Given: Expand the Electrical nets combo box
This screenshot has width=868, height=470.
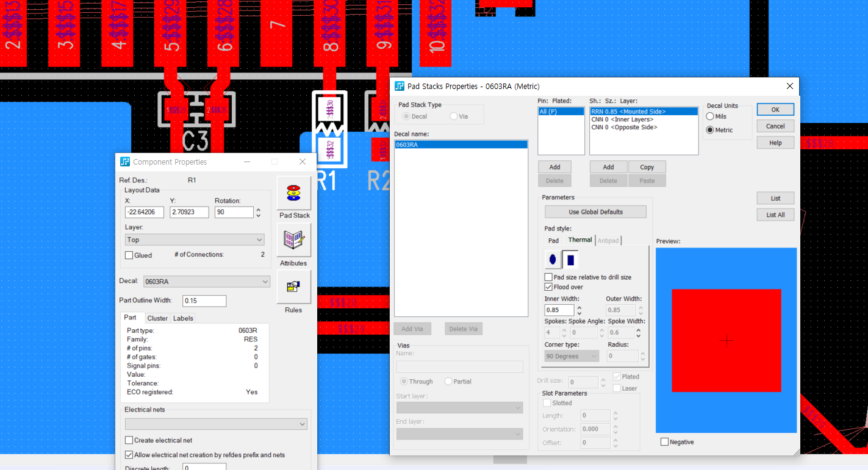Looking at the screenshot, I should pos(216,424).
